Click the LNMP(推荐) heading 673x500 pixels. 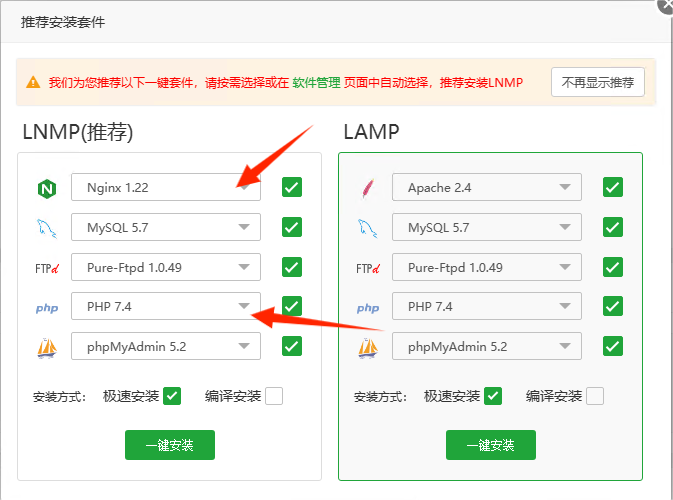click(78, 132)
